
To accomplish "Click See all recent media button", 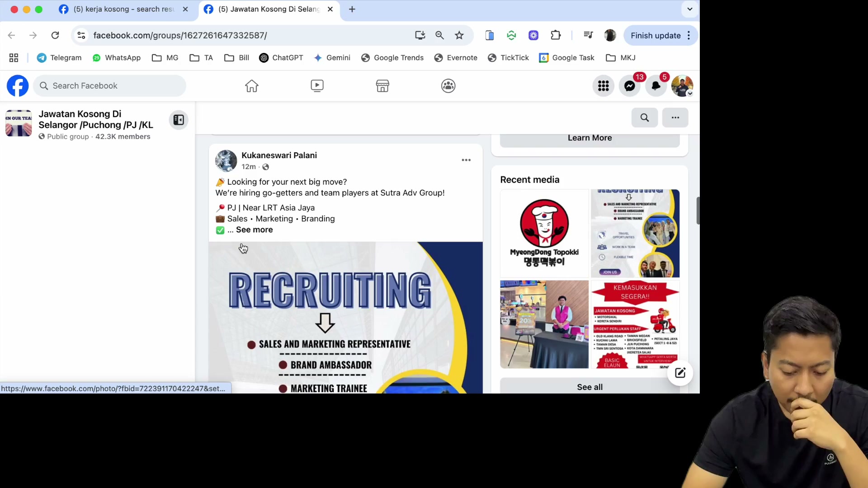I will (590, 387).
